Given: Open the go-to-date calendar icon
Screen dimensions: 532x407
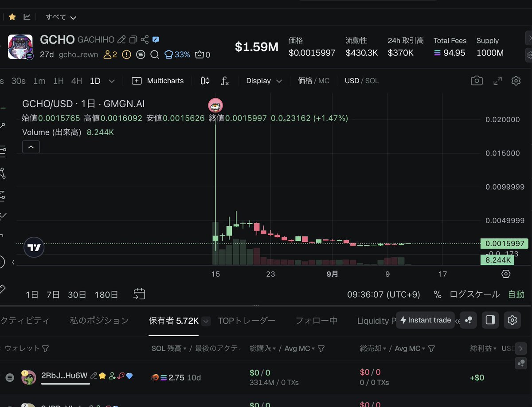Looking at the screenshot, I should tap(139, 294).
